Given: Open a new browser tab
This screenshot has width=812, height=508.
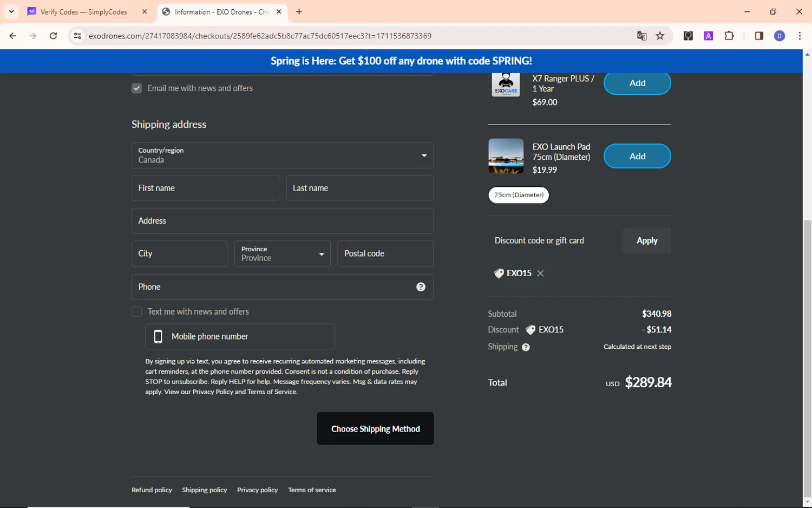Looking at the screenshot, I should [x=299, y=11].
